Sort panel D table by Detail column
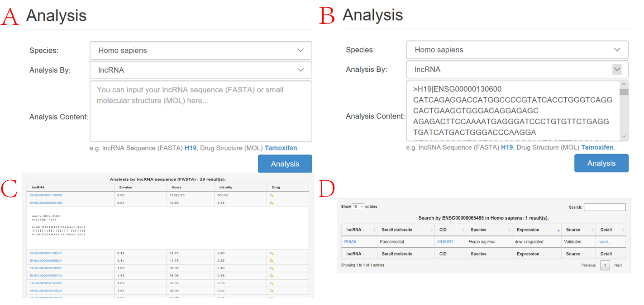Screen dimensions: 644x305 (x=611, y=230)
